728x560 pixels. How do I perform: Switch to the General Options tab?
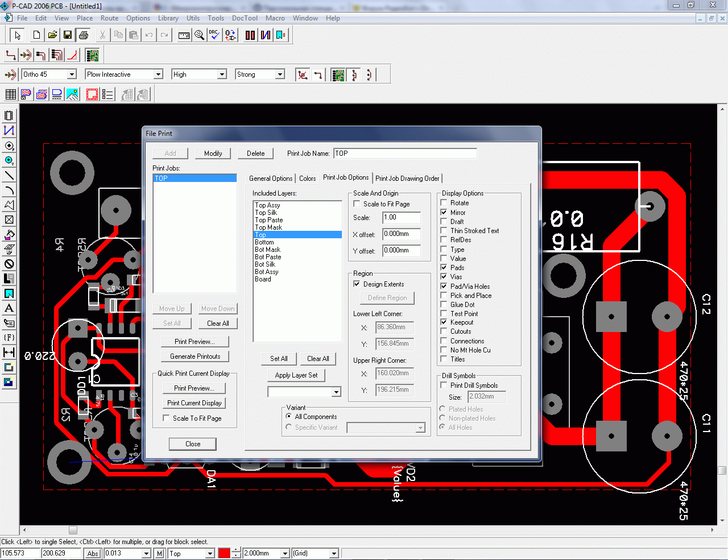tap(271, 179)
